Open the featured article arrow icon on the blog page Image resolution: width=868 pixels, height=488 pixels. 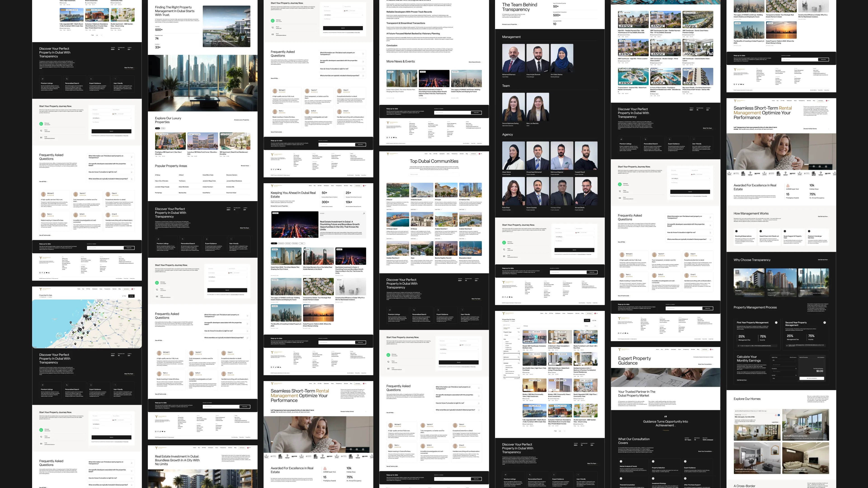point(363,213)
